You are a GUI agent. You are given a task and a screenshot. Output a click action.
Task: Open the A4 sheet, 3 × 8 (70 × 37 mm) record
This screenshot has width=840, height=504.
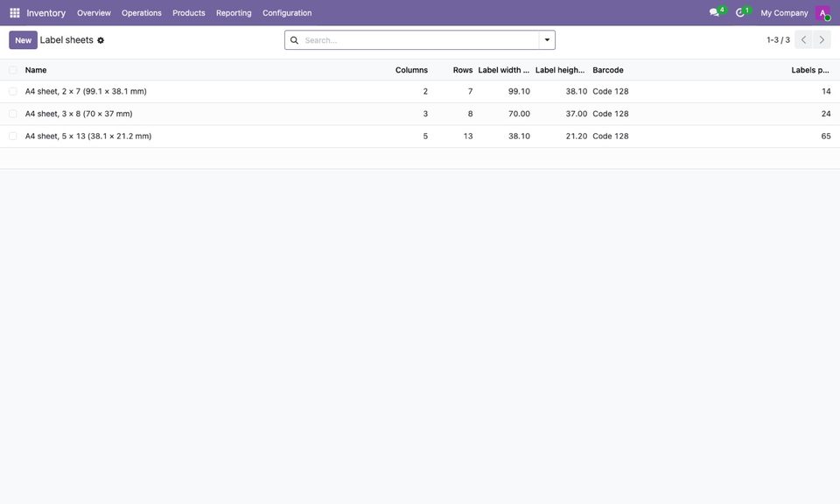pos(79,114)
